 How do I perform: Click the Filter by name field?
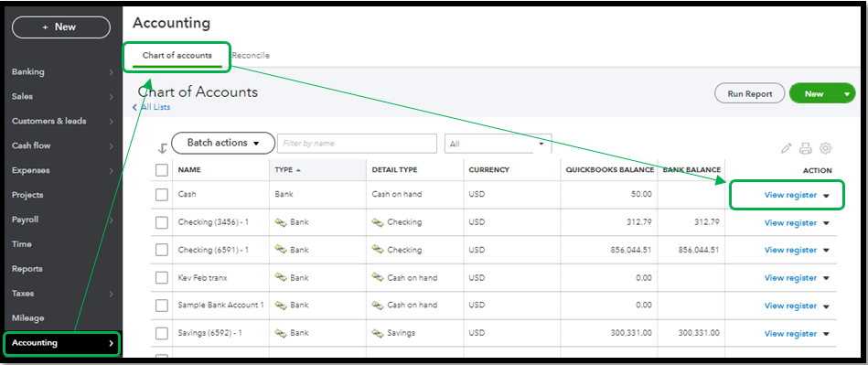tap(357, 144)
